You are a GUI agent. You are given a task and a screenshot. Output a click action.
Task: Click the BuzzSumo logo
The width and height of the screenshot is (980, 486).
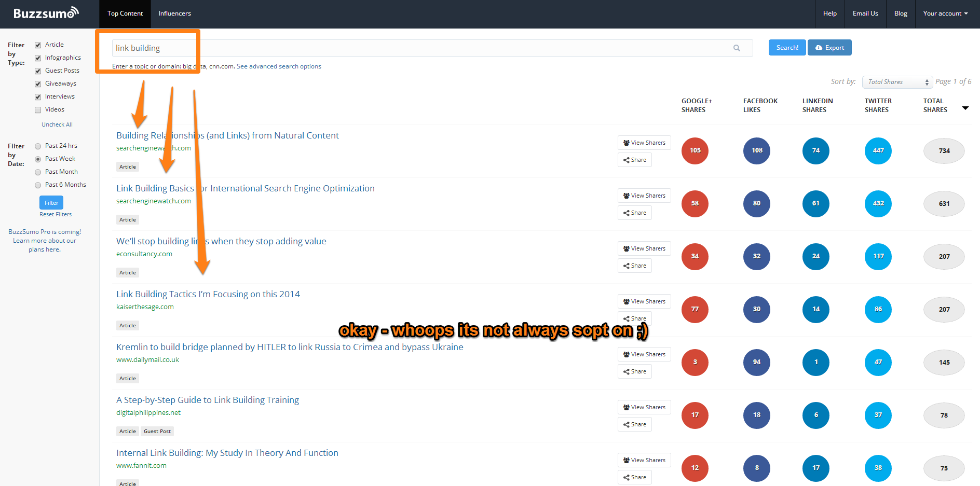46,13
